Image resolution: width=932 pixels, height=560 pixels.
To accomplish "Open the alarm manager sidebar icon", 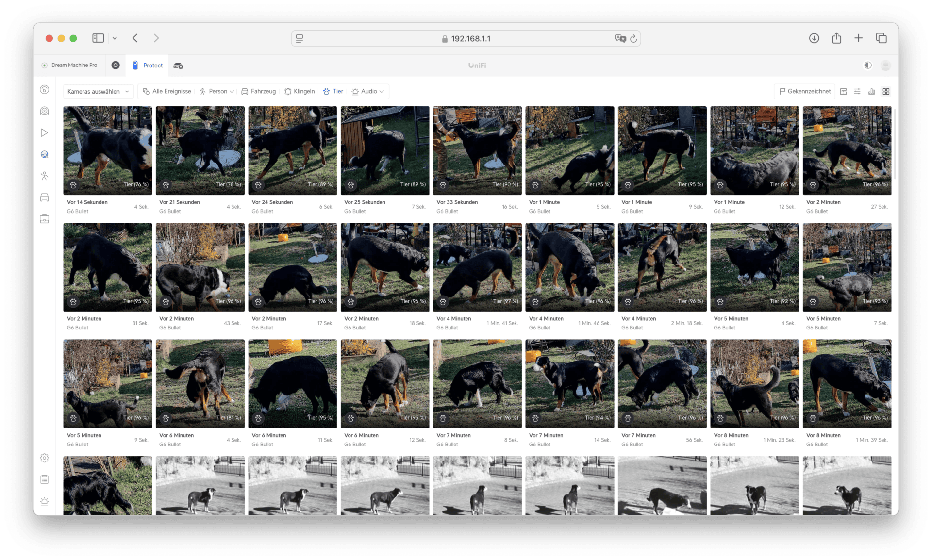I will point(44,501).
